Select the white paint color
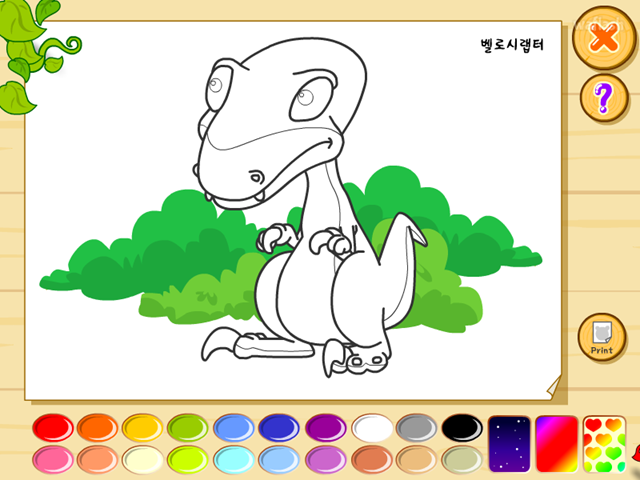 (x=372, y=428)
